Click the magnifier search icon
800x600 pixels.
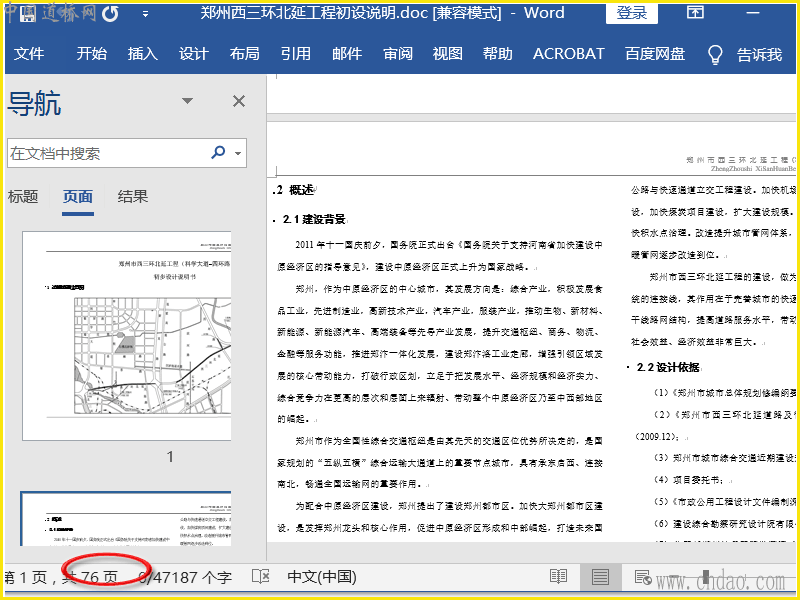coord(218,152)
